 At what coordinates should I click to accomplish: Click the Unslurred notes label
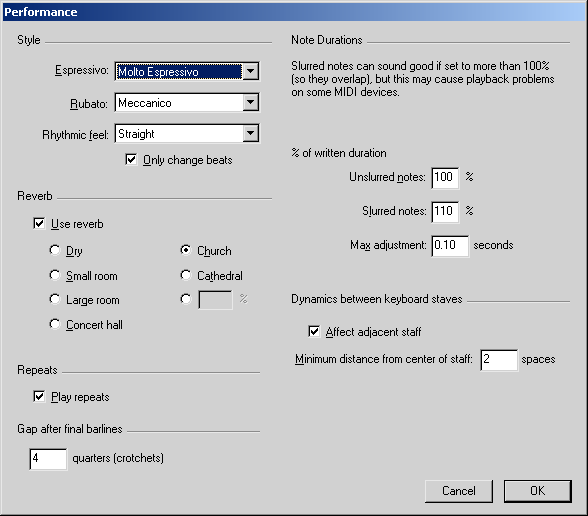pyautogui.click(x=387, y=177)
